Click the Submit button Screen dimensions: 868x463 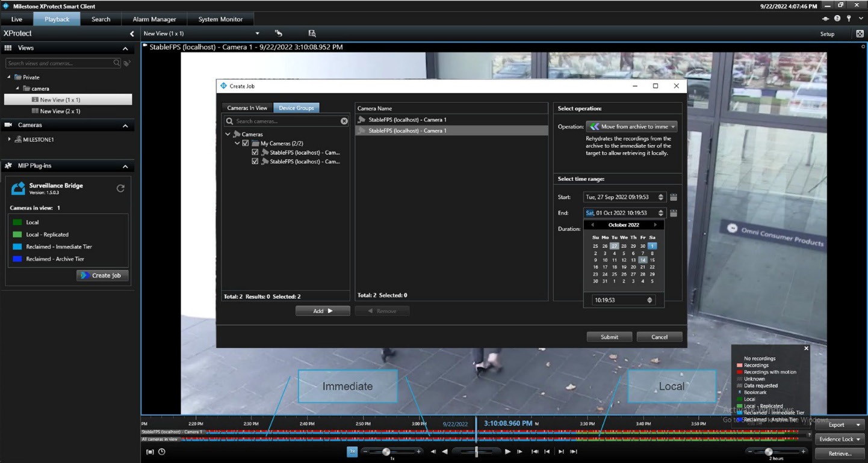point(609,337)
